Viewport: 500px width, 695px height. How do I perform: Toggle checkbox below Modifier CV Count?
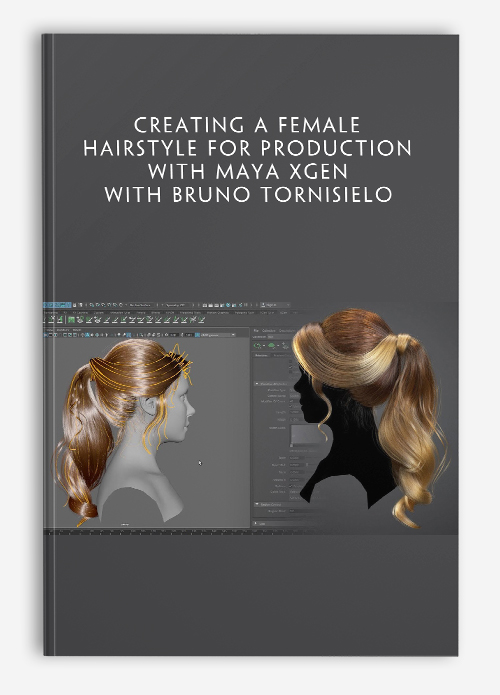pos(290,406)
